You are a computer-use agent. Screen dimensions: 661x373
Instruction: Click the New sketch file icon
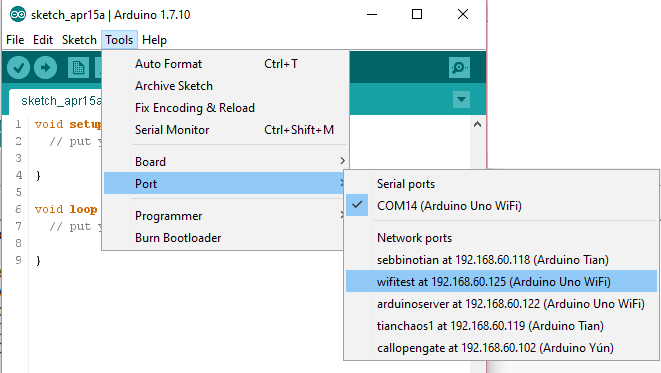pos(78,67)
